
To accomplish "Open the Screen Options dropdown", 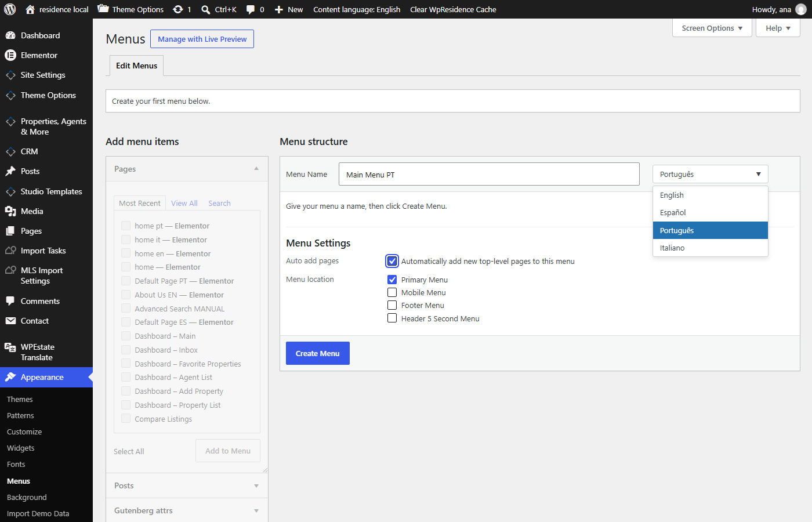I will tap(712, 28).
